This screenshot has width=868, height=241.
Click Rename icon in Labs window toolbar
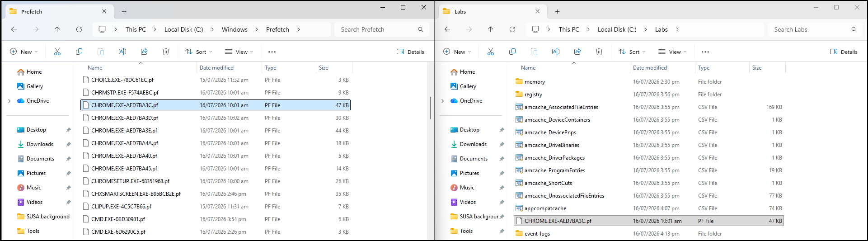click(556, 52)
